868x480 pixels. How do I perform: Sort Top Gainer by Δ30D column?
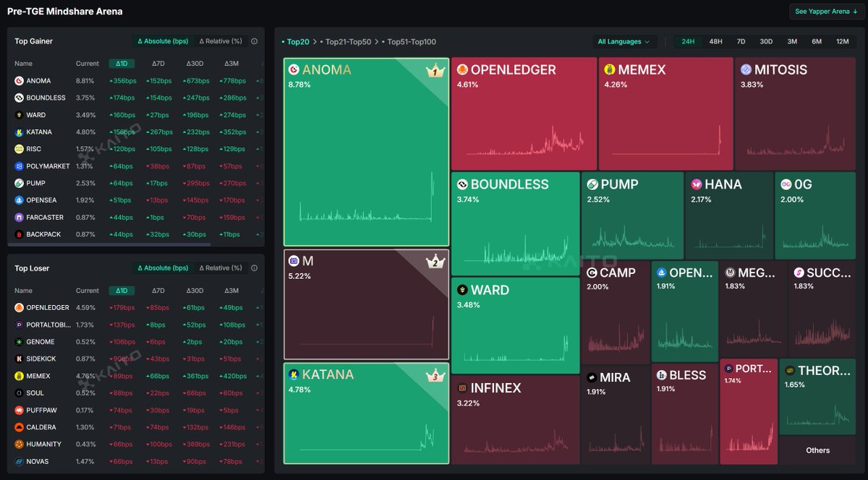[195, 64]
